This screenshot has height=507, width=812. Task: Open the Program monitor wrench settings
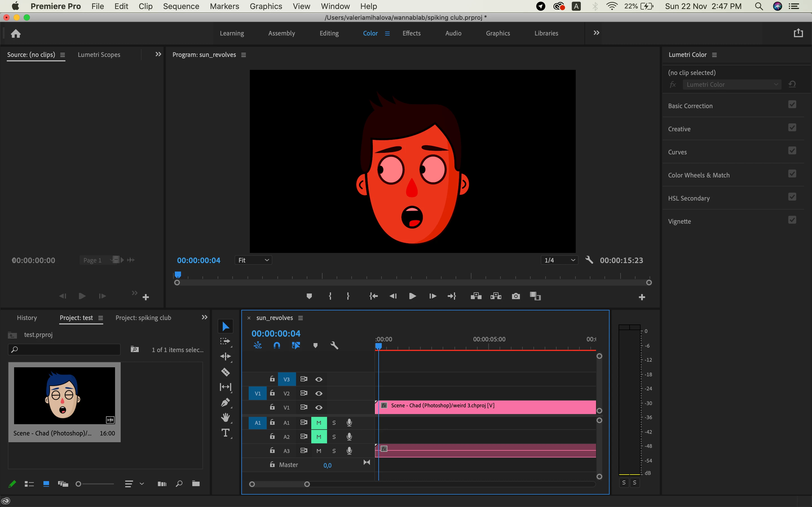click(589, 260)
